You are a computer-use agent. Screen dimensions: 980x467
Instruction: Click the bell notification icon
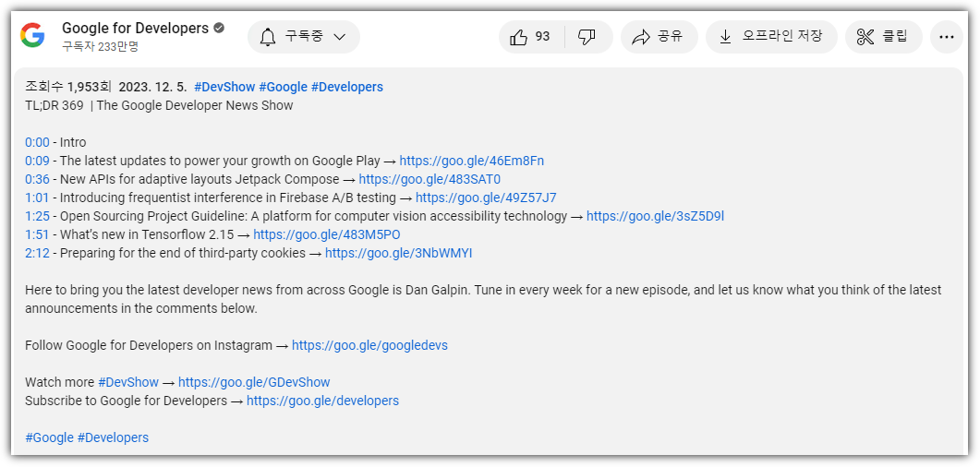[x=268, y=37]
